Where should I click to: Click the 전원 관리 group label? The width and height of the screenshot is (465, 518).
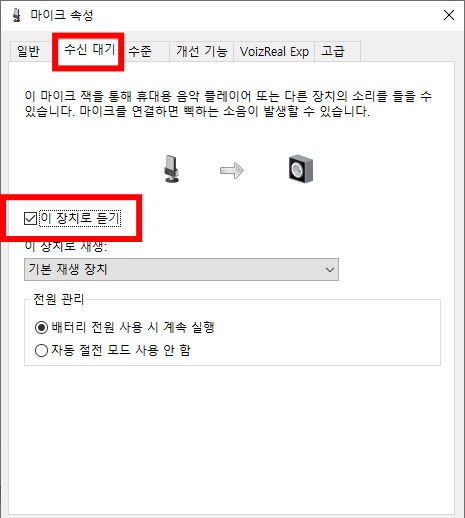click(59, 299)
